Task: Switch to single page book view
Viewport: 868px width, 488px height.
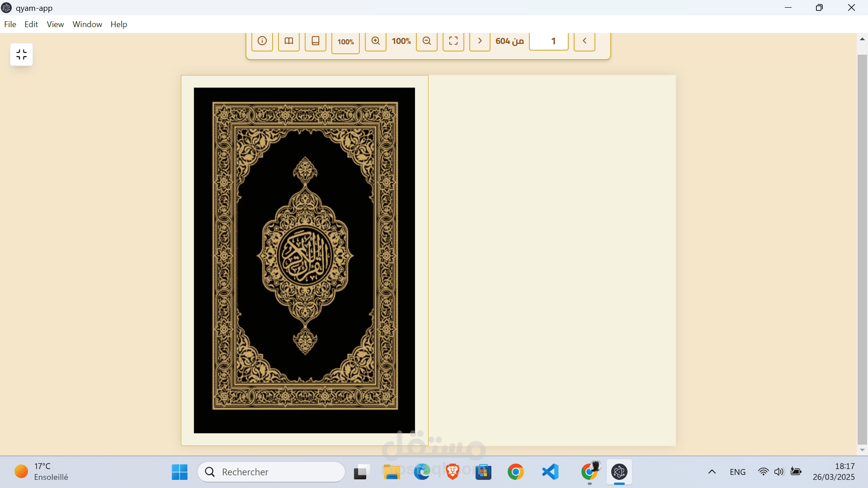Action: coord(315,41)
